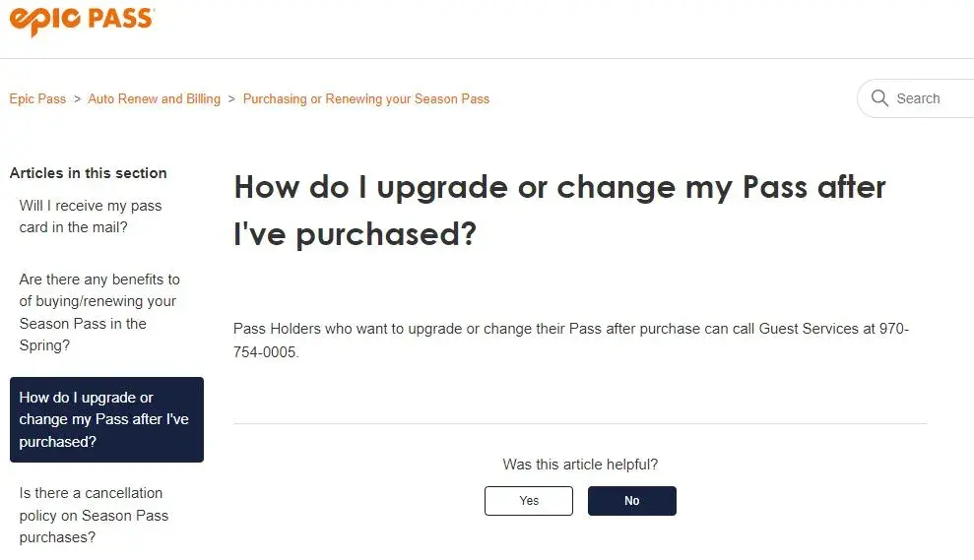Click the magnifying glass search icon
The height and width of the screenshot is (560, 974).
pos(879,98)
